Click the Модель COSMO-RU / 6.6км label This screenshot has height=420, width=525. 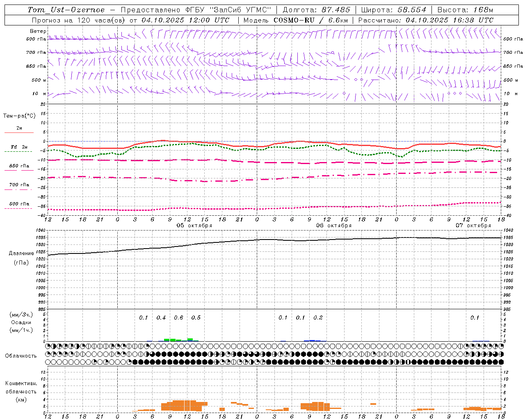(x=296, y=20)
